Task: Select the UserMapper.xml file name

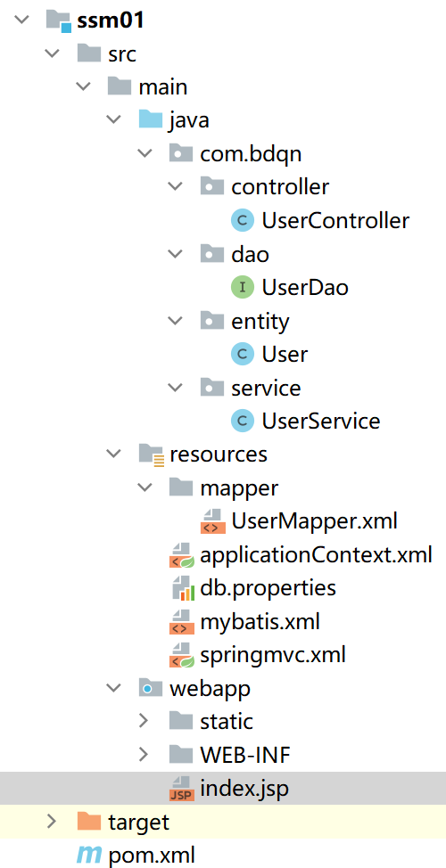Action: click(x=315, y=521)
